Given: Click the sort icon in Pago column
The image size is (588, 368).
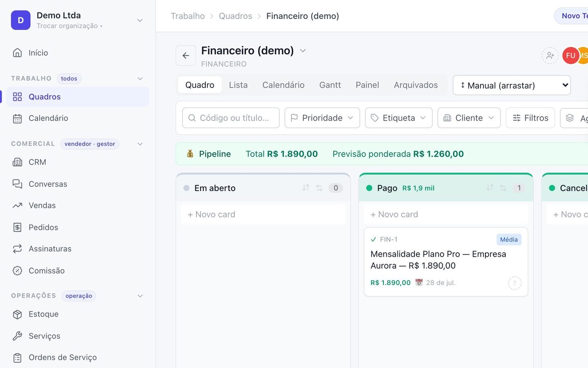Looking at the screenshot, I should click(x=490, y=188).
